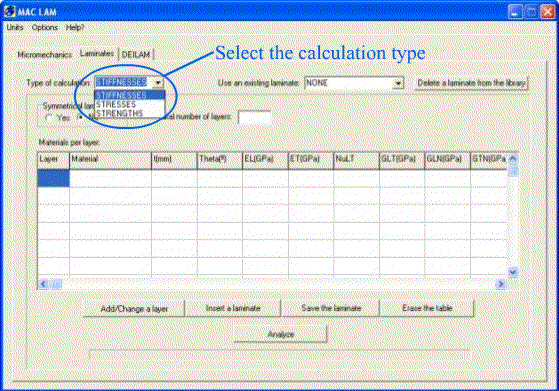Close the MAC LAM window
Viewport: 559px width, 391px height.
(548, 12)
